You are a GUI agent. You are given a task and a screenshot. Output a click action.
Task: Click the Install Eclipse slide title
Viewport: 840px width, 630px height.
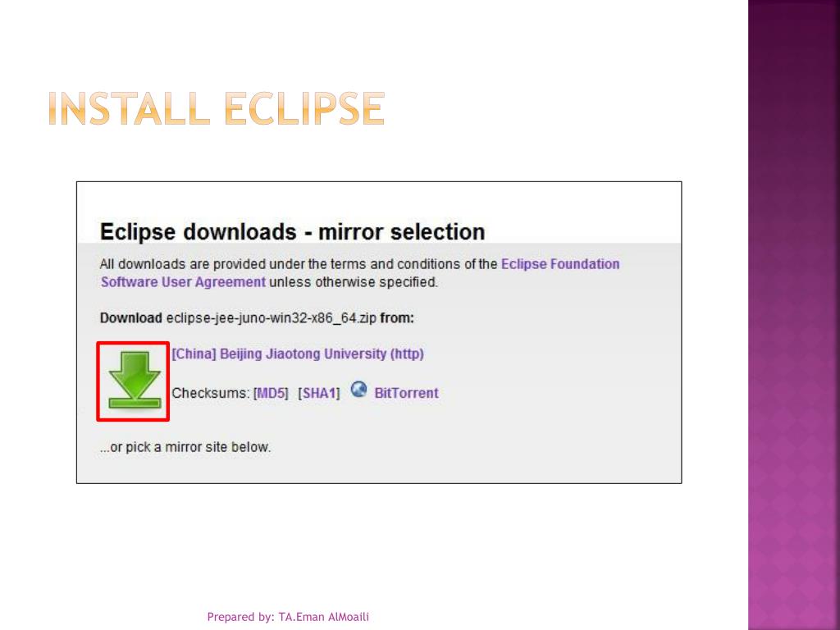pos(217,108)
